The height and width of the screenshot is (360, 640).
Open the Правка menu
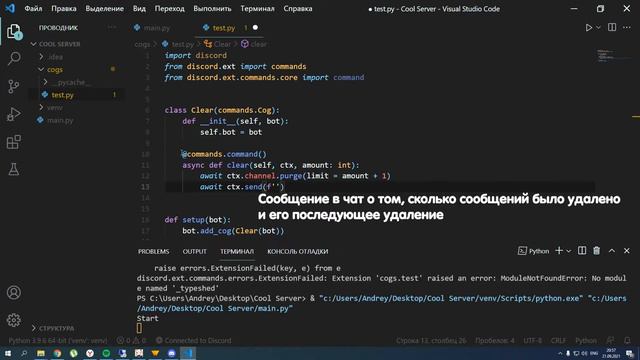[64, 9]
